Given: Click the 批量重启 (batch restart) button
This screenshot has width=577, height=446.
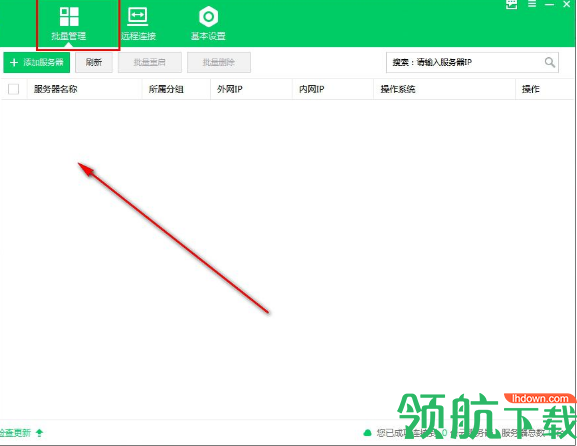Looking at the screenshot, I should click(x=149, y=62).
